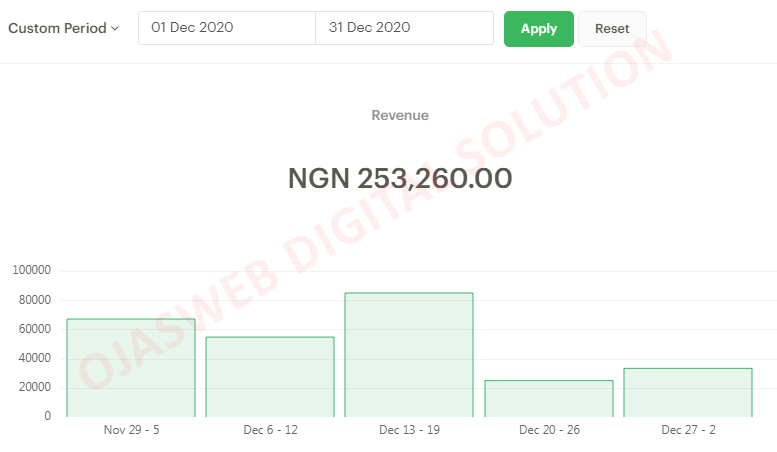Viewport: 777px width, 452px height.
Task: Click the 100000 y-axis value
Action: point(31,271)
